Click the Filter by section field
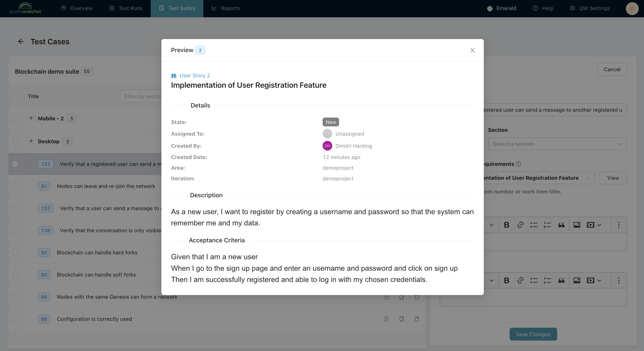 pos(141,96)
